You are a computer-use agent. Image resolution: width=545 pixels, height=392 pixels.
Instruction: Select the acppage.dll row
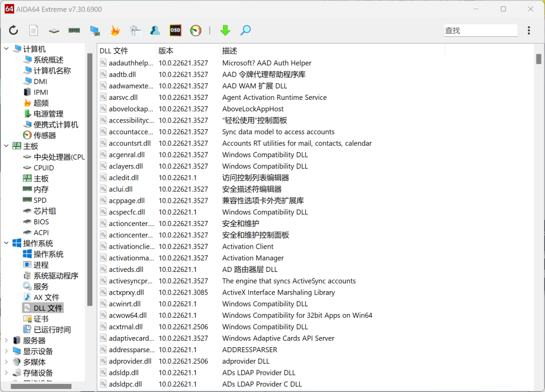coord(315,200)
